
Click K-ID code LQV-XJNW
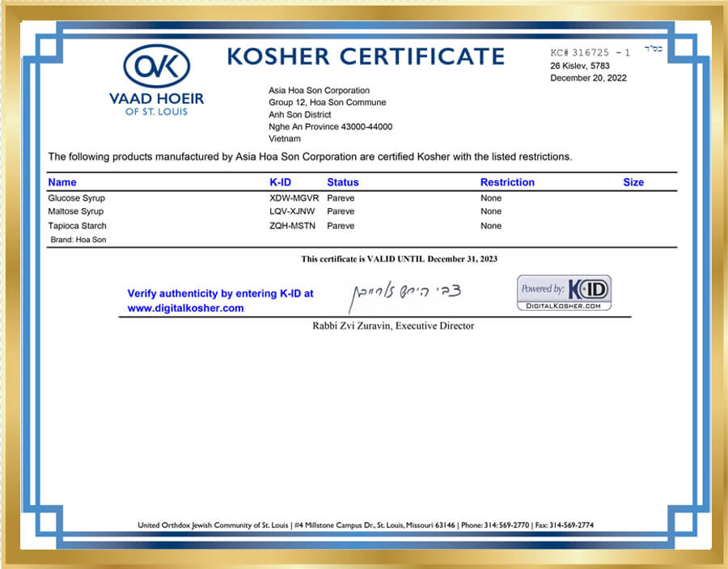click(292, 211)
